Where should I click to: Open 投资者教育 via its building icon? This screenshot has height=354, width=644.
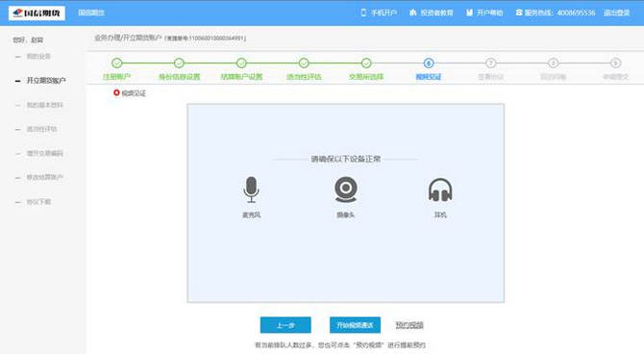(x=412, y=13)
